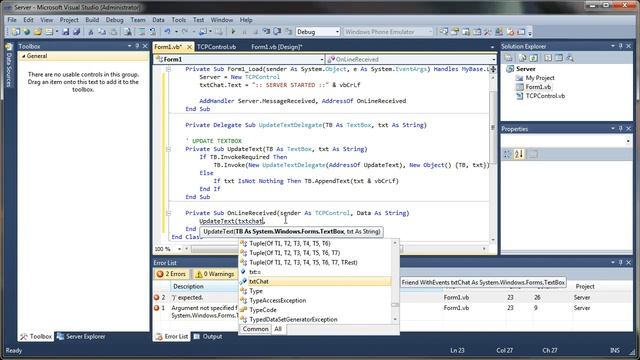
Task: Click the Step Into debug icon
Action: (x=266, y=31)
